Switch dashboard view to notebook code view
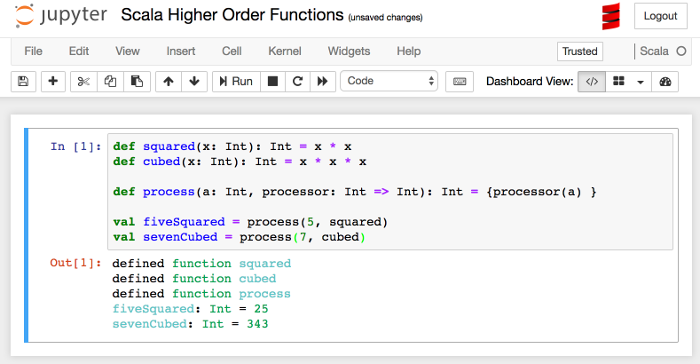 click(x=592, y=81)
